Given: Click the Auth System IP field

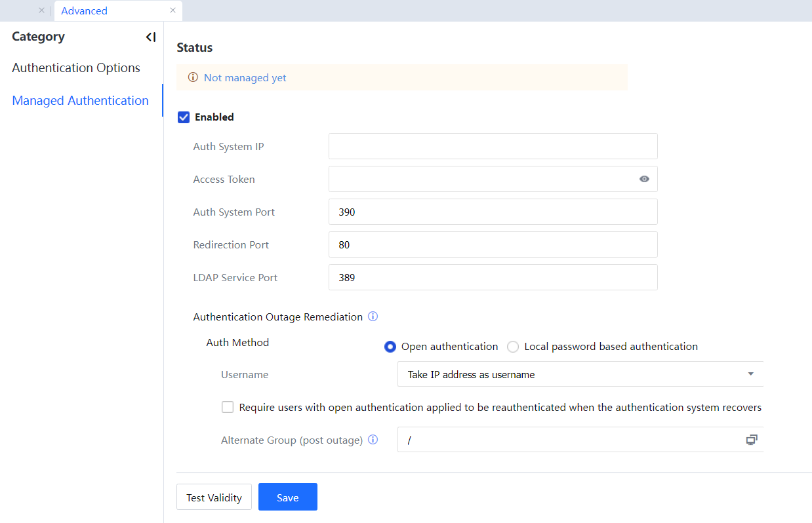Looking at the screenshot, I should click(x=493, y=146).
